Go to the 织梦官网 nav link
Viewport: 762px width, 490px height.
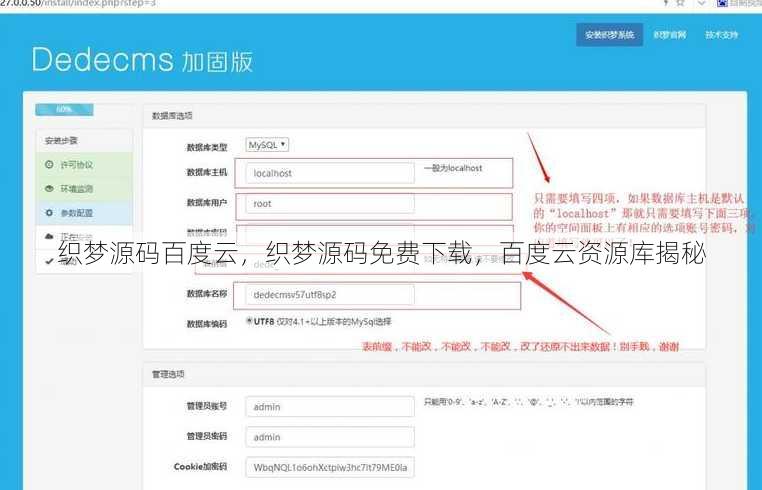point(670,35)
